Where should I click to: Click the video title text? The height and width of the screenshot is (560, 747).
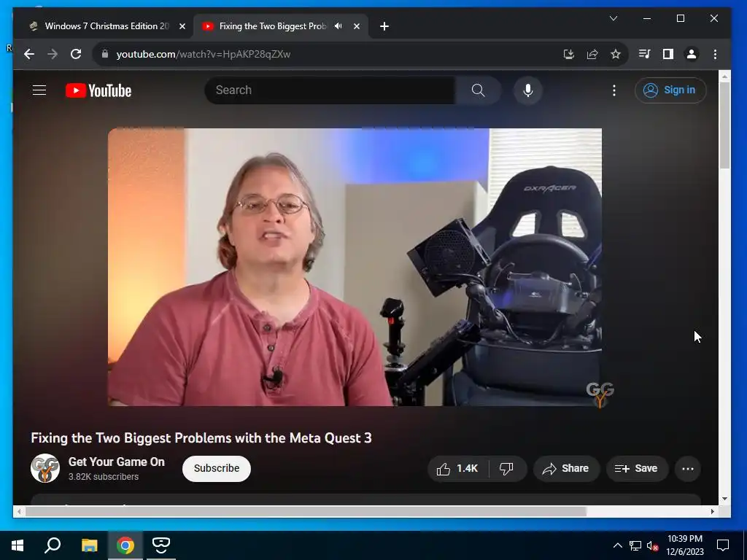tap(201, 438)
